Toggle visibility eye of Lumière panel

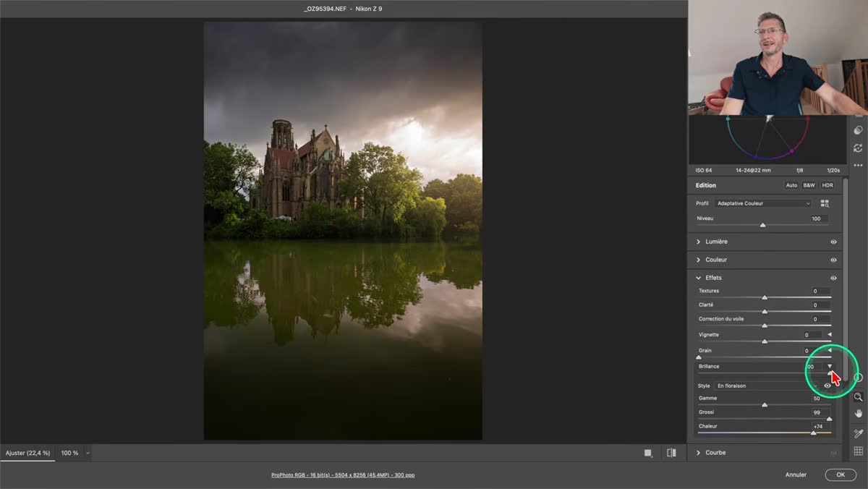(833, 242)
